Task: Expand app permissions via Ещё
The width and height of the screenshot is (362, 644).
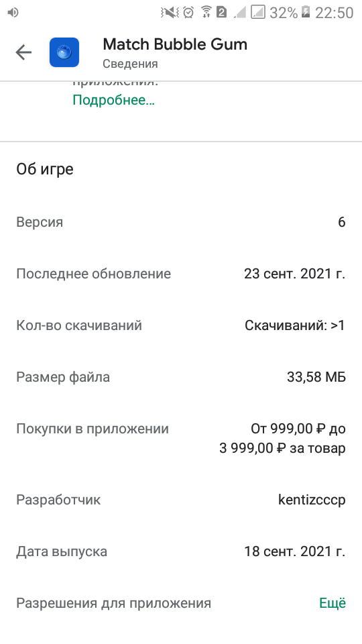Action: click(x=333, y=603)
